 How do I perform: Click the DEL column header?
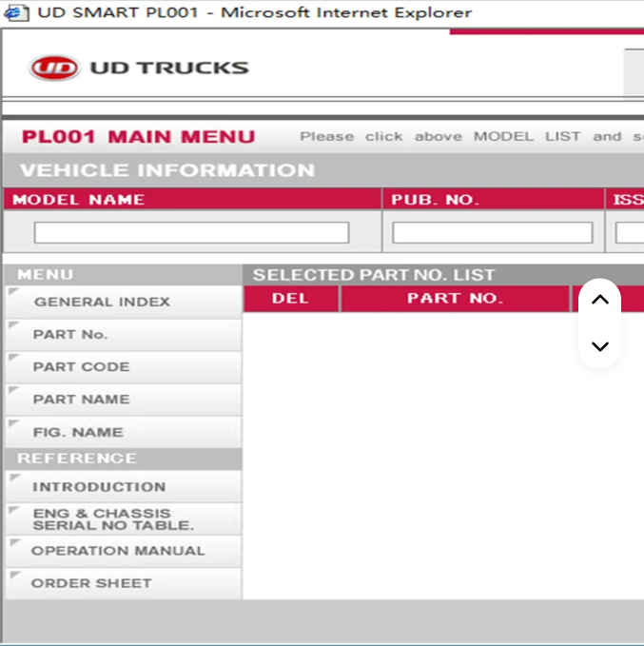tap(291, 299)
